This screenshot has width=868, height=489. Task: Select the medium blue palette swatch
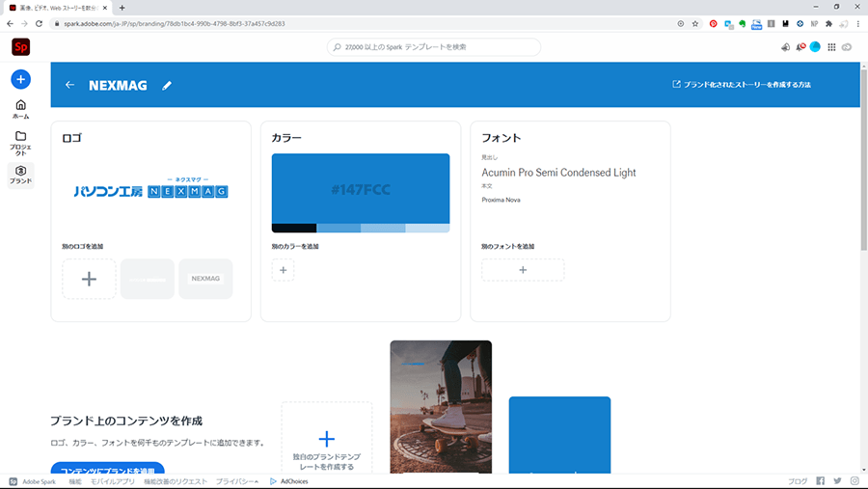click(339, 229)
